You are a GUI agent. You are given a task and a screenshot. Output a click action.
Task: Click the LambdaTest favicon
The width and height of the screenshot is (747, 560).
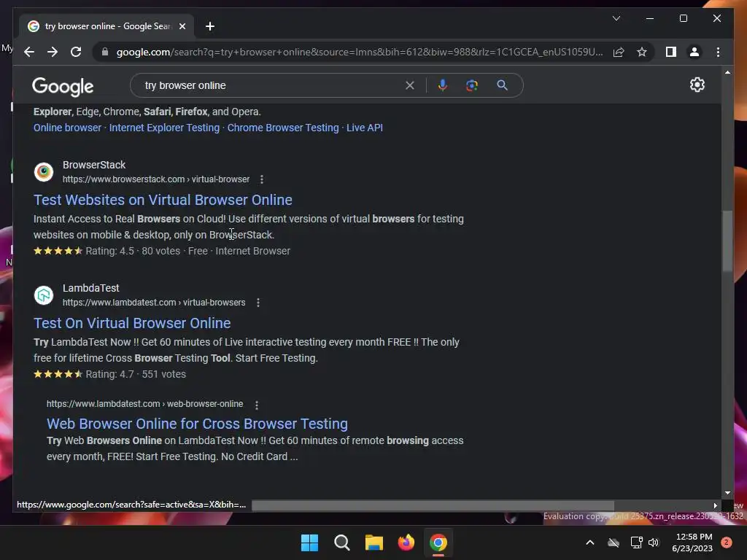click(x=44, y=295)
